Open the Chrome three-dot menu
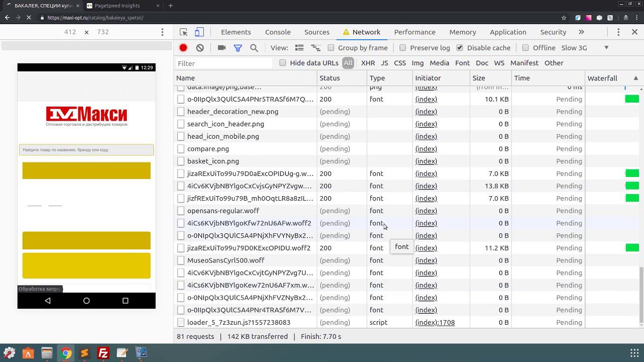The height and width of the screenshot is (362, 644). pyautogui.click(x=637, y=18)
